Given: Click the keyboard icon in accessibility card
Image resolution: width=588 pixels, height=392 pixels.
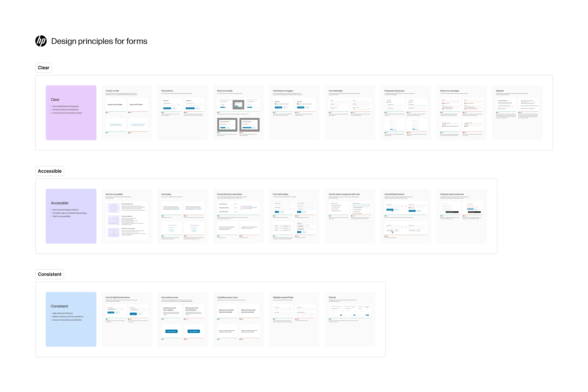Looking at the screenshot, I should tap(113, 220).
